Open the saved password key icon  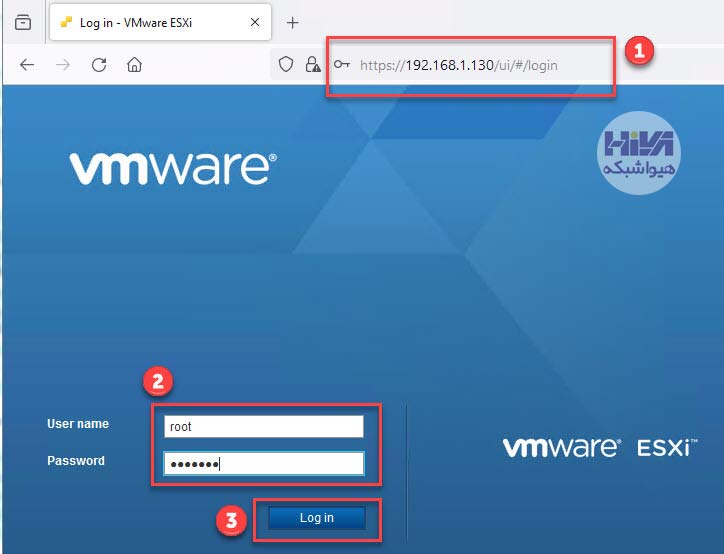pyautogui.click(x=342, y=64)
